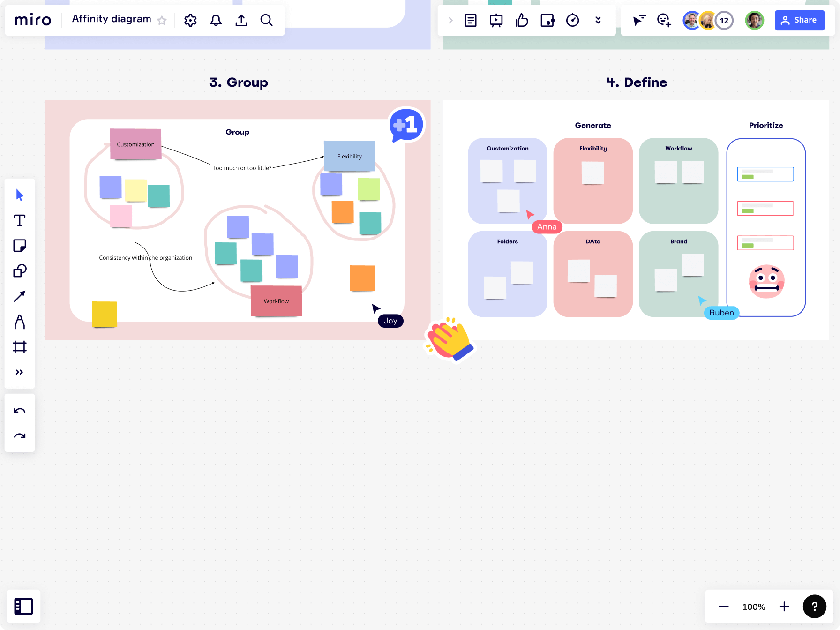This screenshot has height=630, width=840.
Task: Open Presentation mode
Action: (x=496, y=20)
